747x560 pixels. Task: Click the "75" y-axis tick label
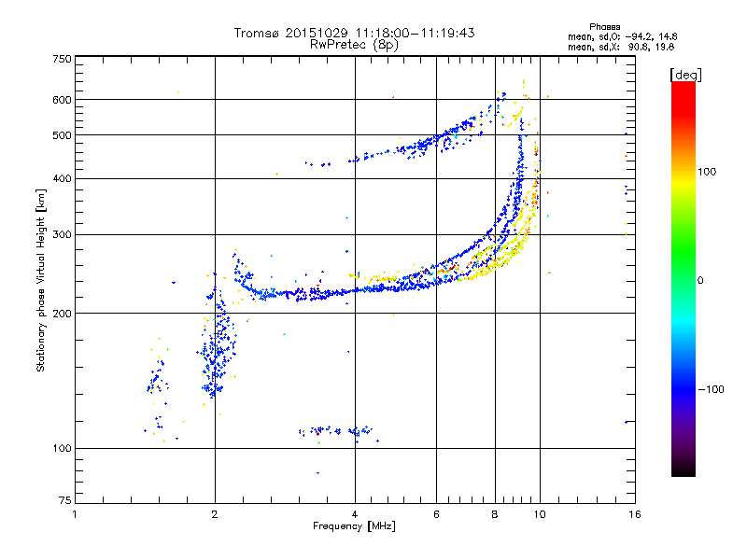tap(65, 500)
